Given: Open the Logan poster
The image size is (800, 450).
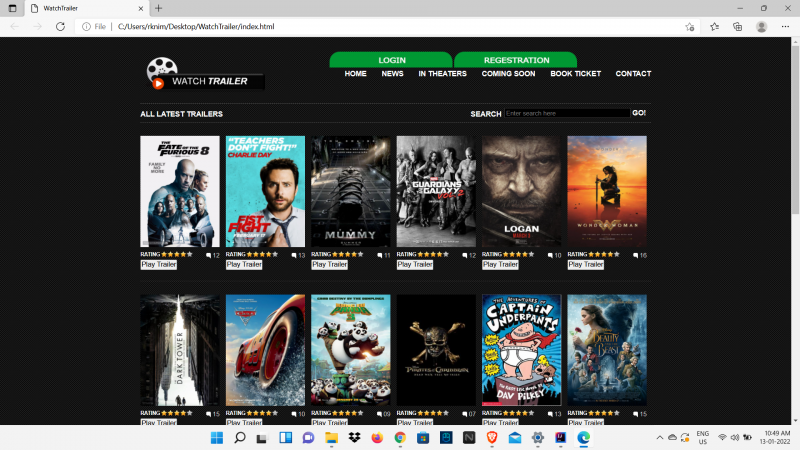Looking at the screenshot, I should [x=521, y=191].
